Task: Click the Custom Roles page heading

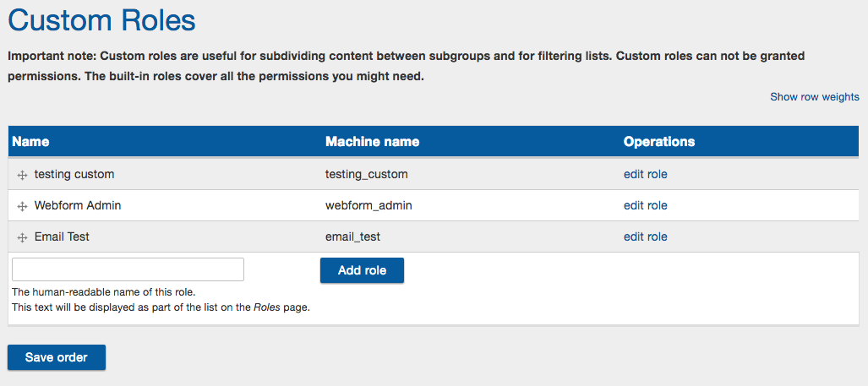Action: (x=102, y=20)
